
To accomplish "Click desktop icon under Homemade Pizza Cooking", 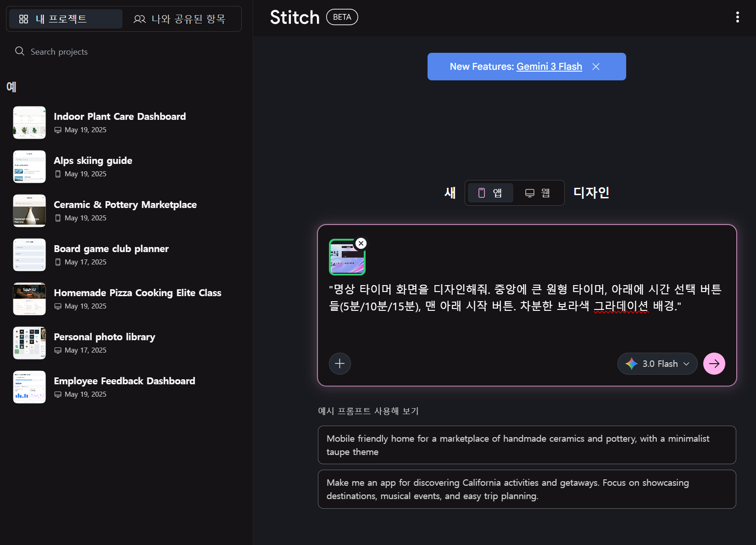I will click(58, 306).
